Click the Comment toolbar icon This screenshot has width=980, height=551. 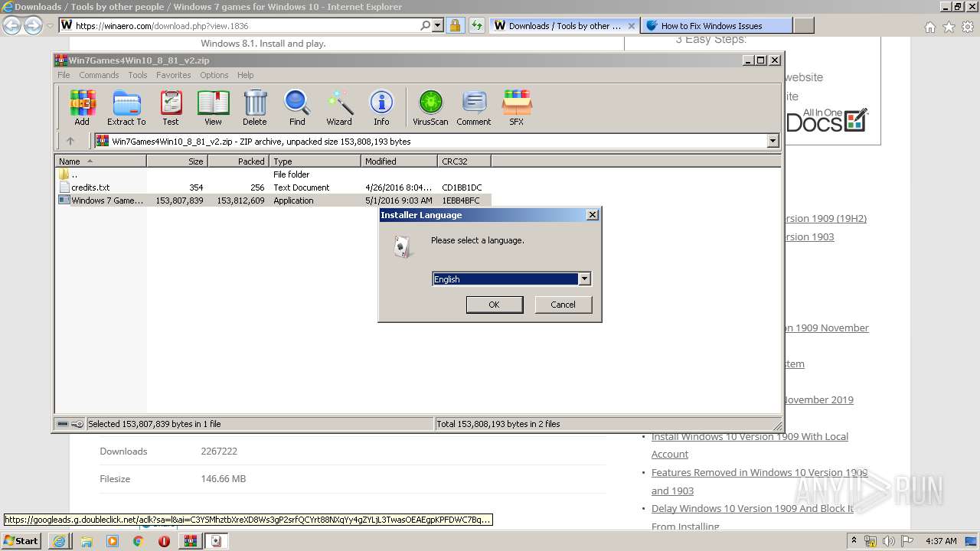pyautogui.click(x=474, y=107)
